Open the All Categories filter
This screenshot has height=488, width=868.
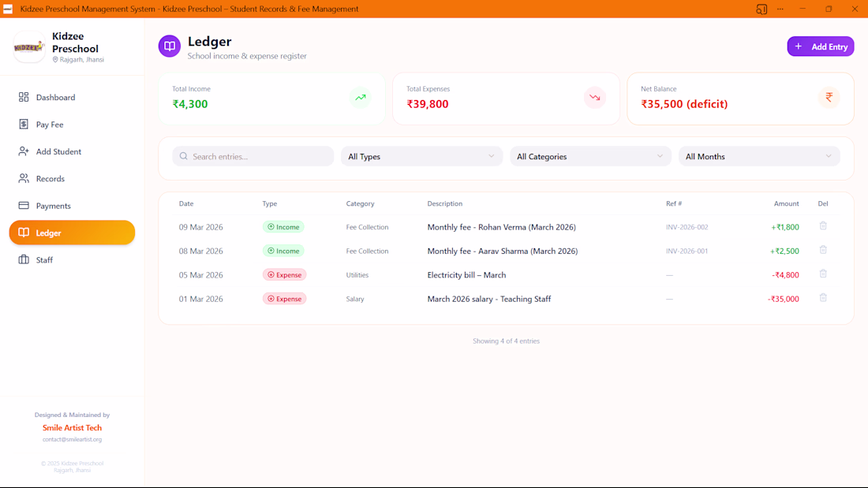point(590,157)
